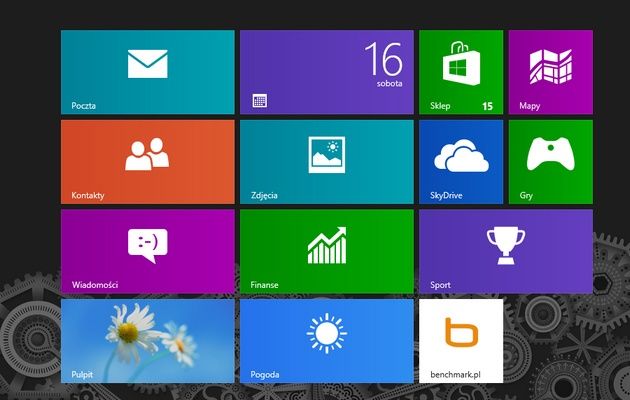Open the Sklep store shopping bag icon

pyautogui.click(x=461, y=64)
